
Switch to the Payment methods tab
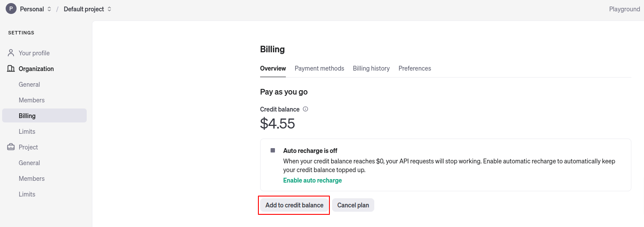pos(319,68)
